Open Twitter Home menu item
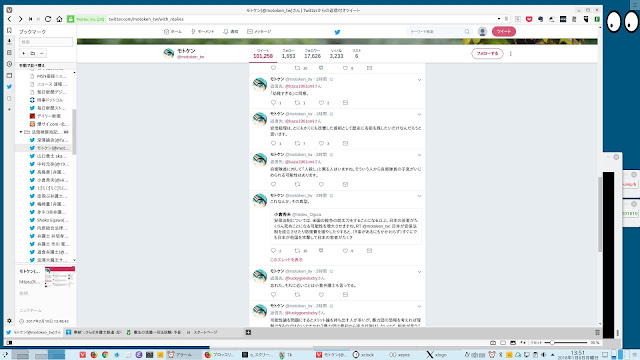Image resolution: width=640 pixels, height=360 pixels. pyautogui.click(x=173, y=31)
